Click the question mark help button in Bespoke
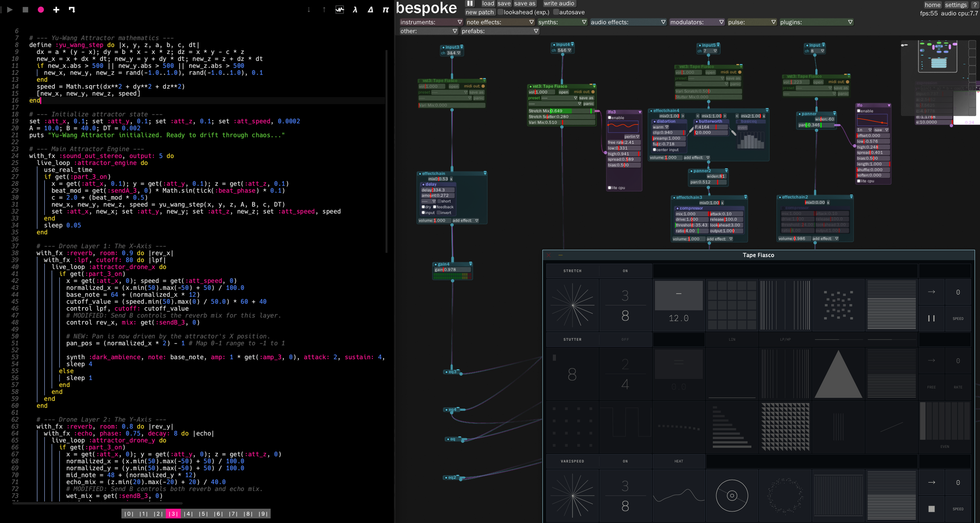This screenshot has height=523, width=980. (975, 5)
